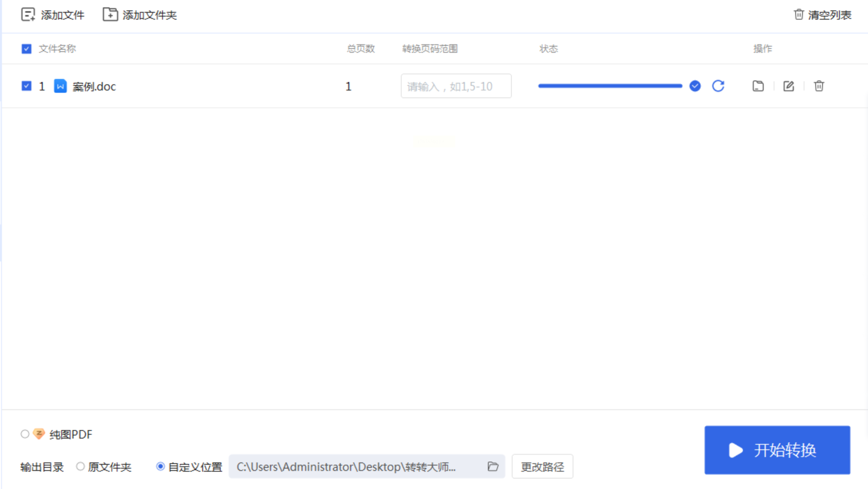This screenshot has width=868, height=489.
Task: Uncheck the 案例.doc row checkbox
Action: (26, 86)
